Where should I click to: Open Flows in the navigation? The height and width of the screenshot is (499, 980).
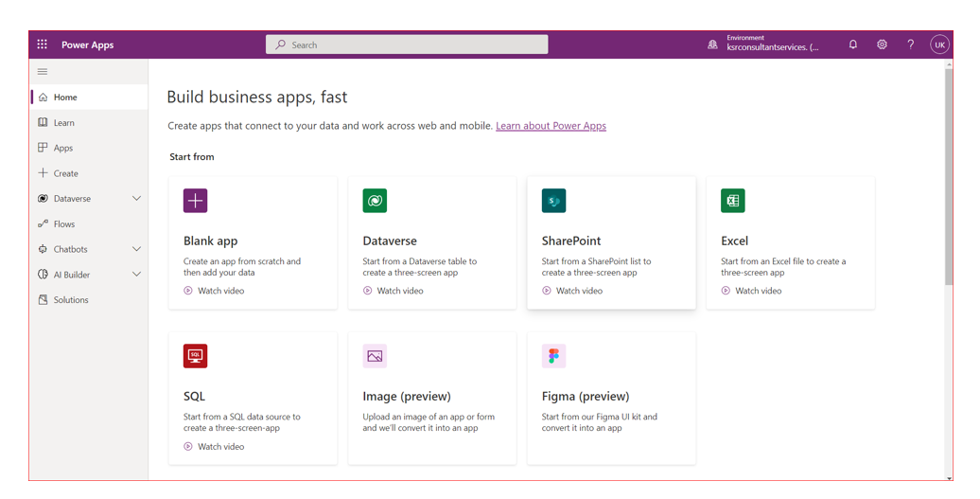click(89, 223)
